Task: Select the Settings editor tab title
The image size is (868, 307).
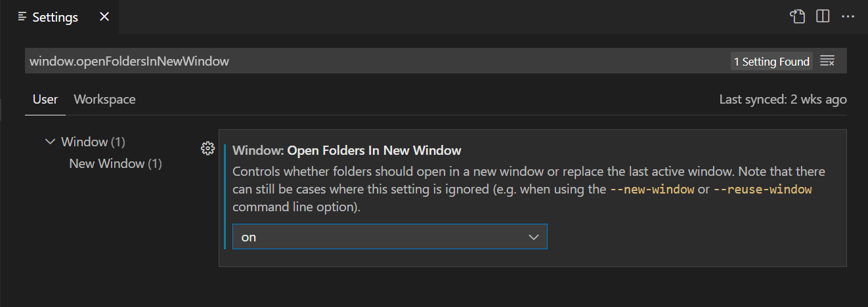Action: (x=55, y=17)
